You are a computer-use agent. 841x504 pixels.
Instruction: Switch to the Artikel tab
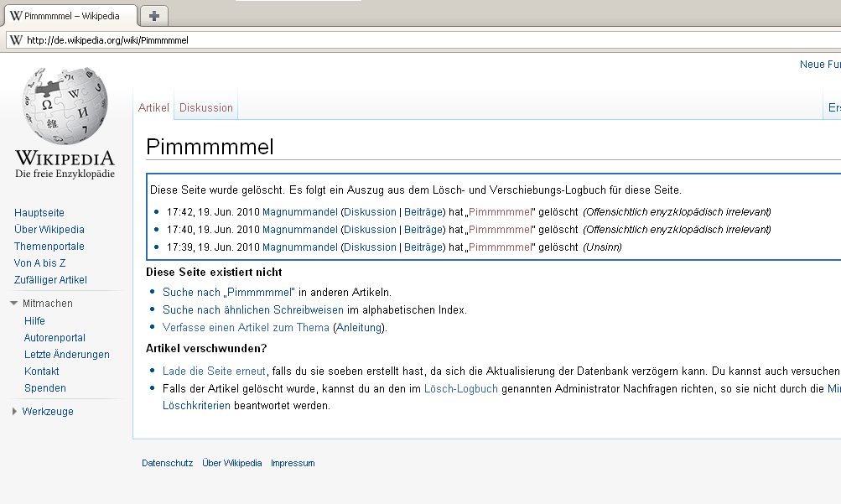point(153,108)
